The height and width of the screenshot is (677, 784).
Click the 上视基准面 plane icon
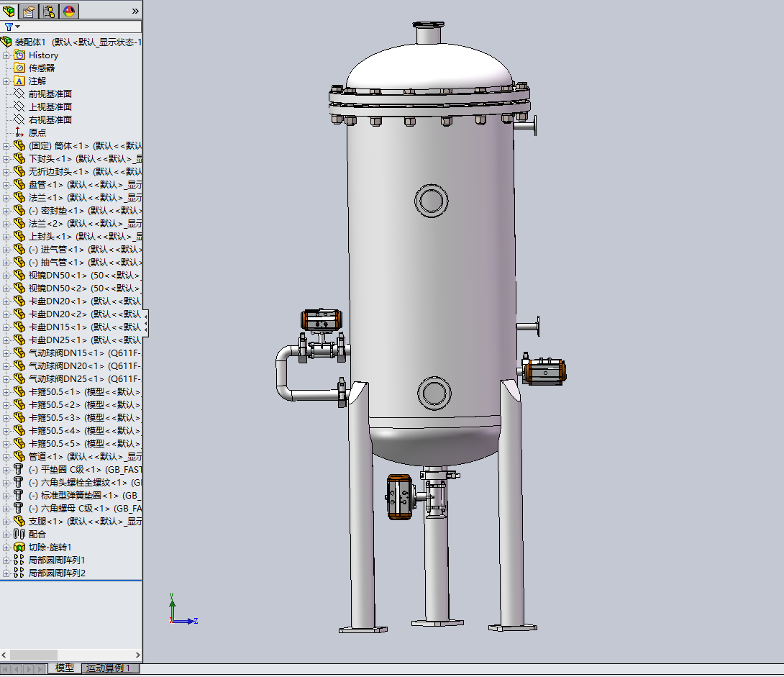[19, 106]
